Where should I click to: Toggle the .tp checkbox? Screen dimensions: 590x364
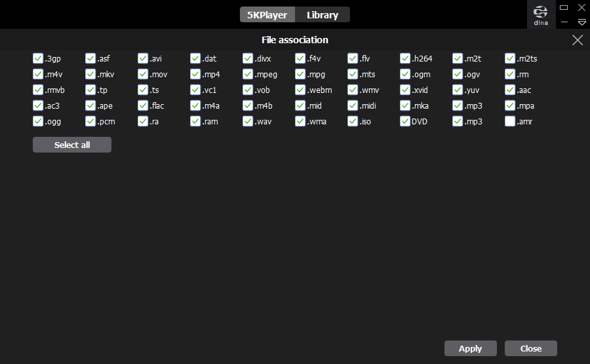pos(90,90)
